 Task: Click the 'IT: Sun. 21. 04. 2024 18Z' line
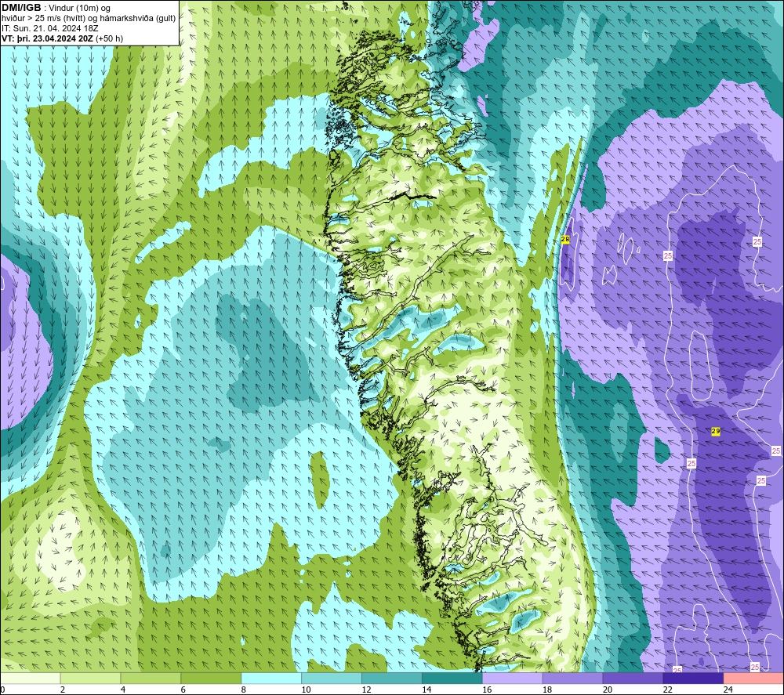(x=50, y=28)
